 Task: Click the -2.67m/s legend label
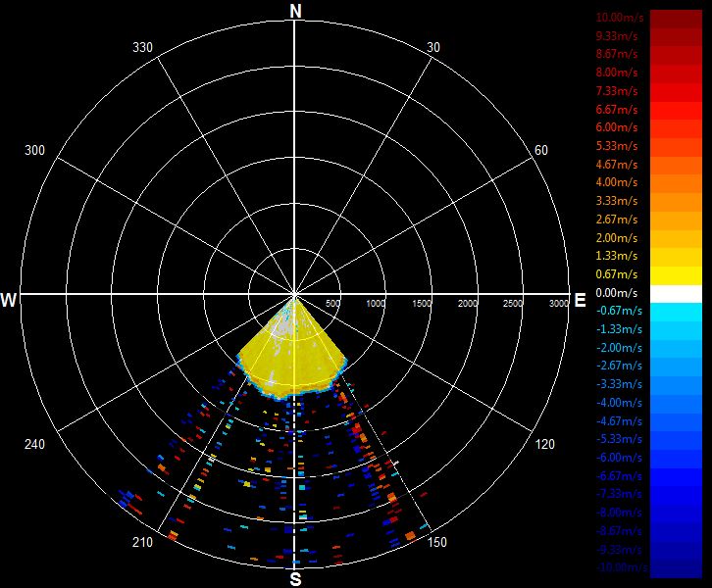coord(619,366)
